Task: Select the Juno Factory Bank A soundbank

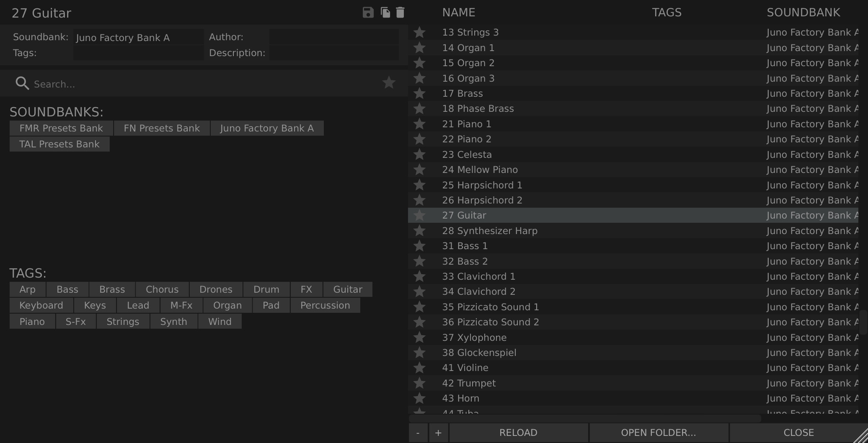Action: pos(267,128)
